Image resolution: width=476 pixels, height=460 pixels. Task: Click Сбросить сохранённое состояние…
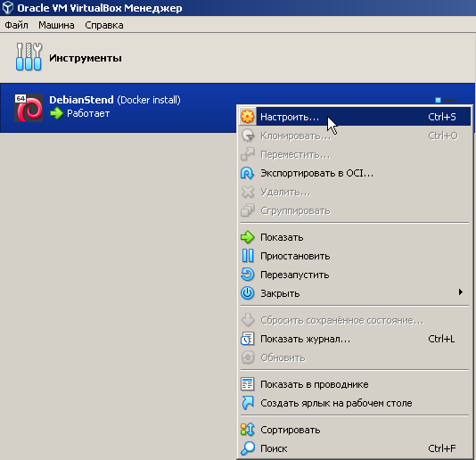pos(354,320)
